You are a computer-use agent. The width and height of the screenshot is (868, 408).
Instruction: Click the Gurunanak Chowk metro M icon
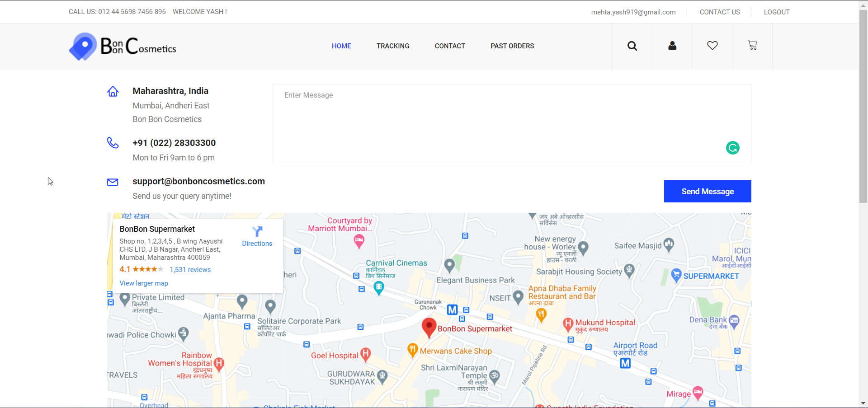tap(452, 310)
